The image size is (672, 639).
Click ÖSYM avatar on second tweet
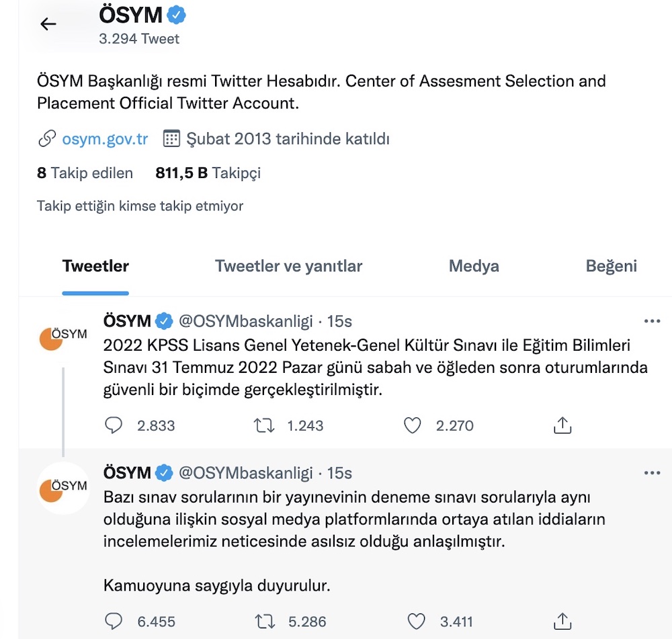click(63, 488)
